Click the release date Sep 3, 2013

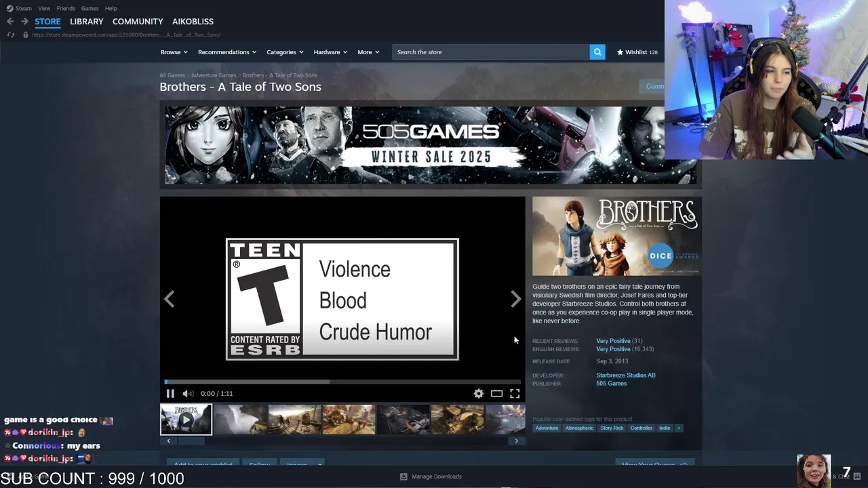tap(612, 361)
